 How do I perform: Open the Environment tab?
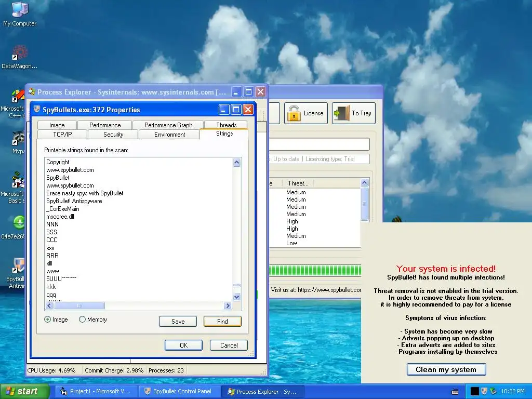tap(170, 135)
